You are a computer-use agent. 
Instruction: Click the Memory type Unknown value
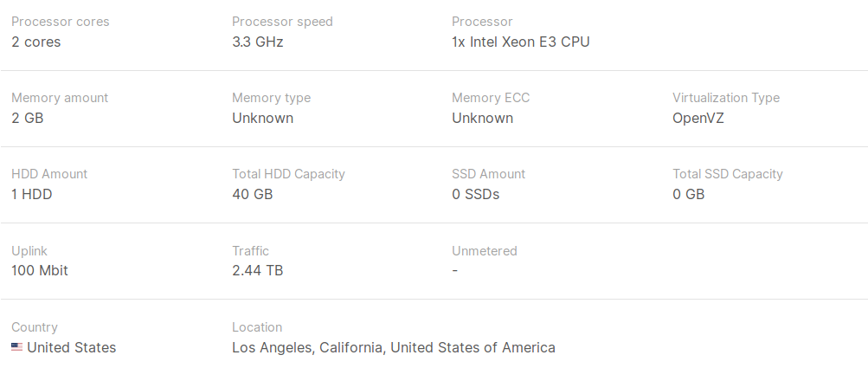(x=262, y=118)
